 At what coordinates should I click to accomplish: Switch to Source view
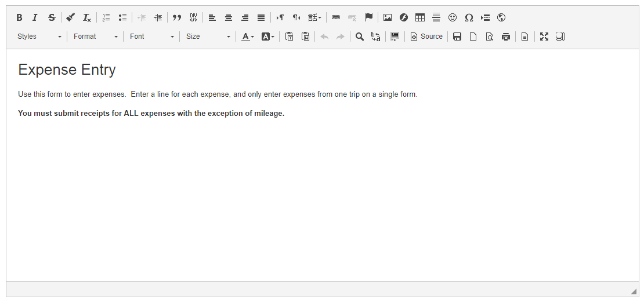tap(426, 36)
